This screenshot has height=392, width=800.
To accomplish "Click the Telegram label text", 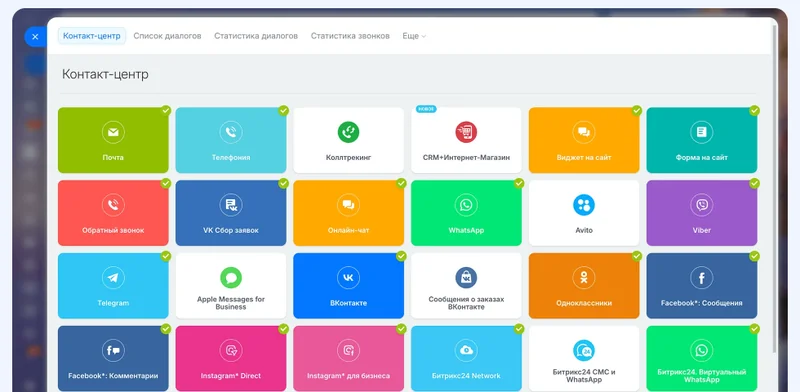I will tap(113, 303).
